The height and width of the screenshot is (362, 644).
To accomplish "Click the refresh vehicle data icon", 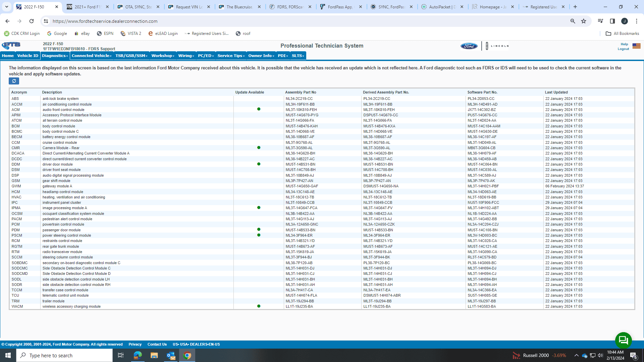I will tap(14, 81).
